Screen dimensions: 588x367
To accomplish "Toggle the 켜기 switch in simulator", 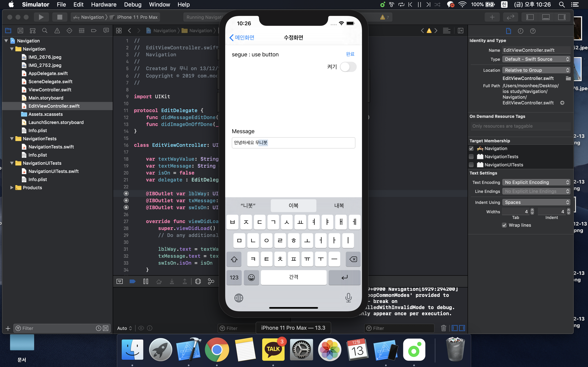I will coord(348,67).
